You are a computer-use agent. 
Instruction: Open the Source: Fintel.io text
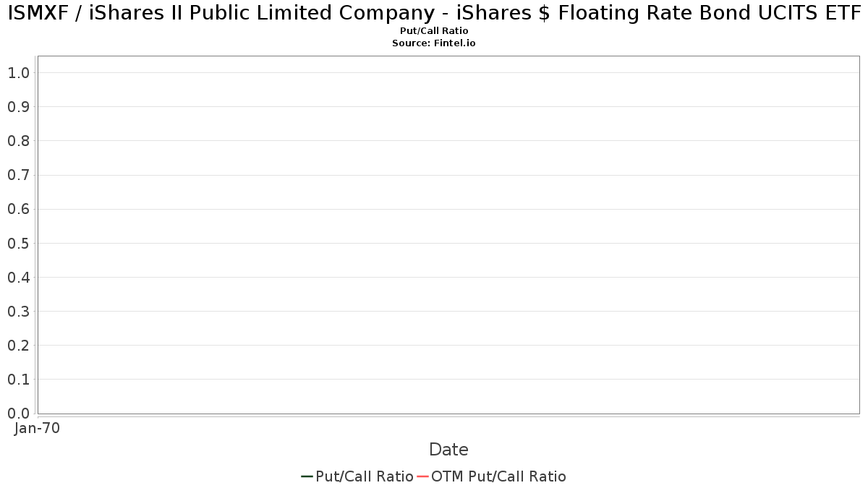[x=434, y=43]
